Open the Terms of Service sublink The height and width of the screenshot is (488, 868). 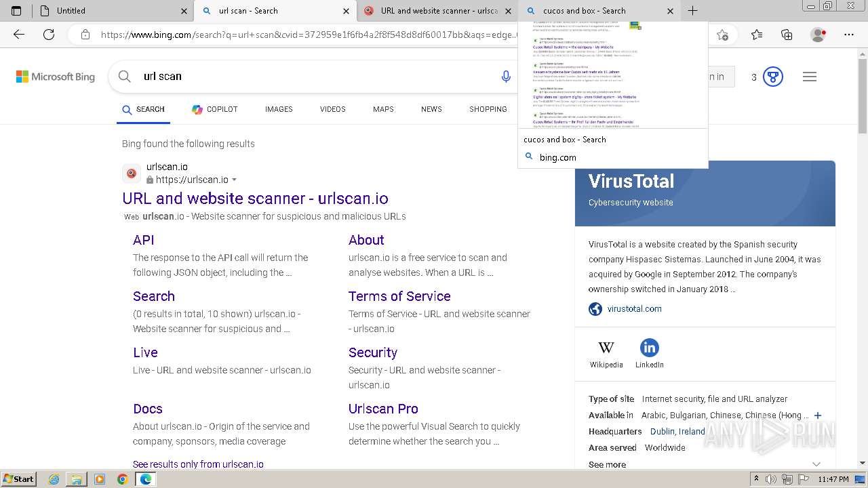(x=399, y=296)
